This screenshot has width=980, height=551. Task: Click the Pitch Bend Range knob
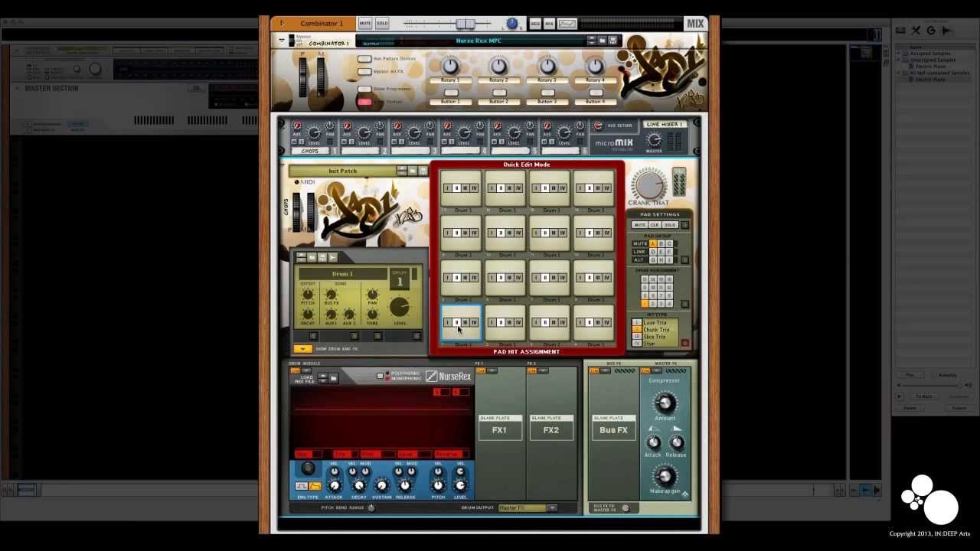pos(371,507)
